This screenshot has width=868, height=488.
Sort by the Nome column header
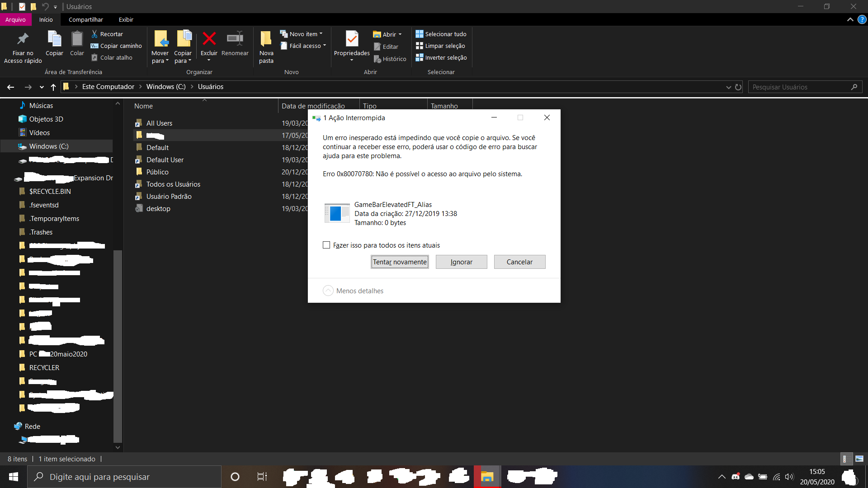(143, 106)
